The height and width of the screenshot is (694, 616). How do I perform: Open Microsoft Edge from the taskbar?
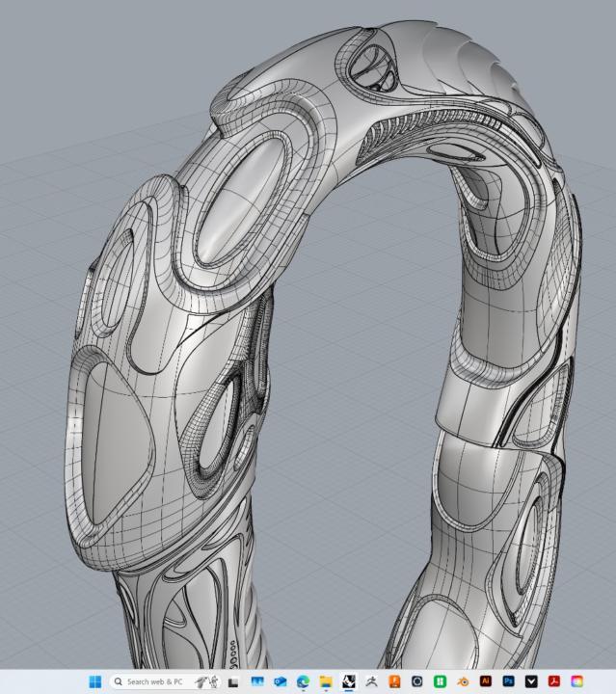click(x=303, y=681)
